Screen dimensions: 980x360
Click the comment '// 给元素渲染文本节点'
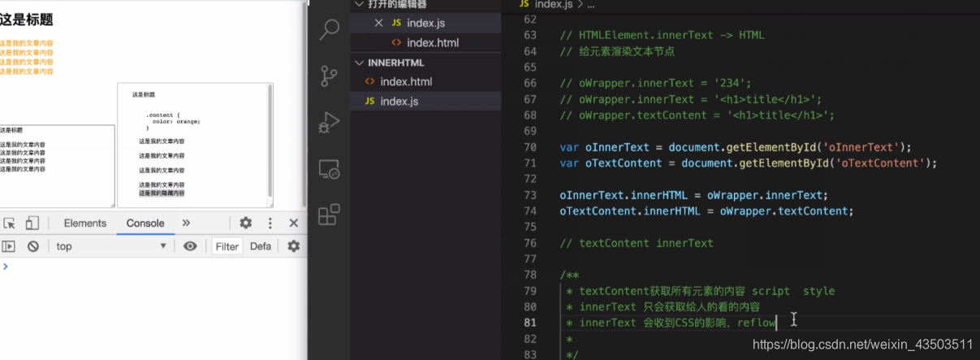coord(617,51)
